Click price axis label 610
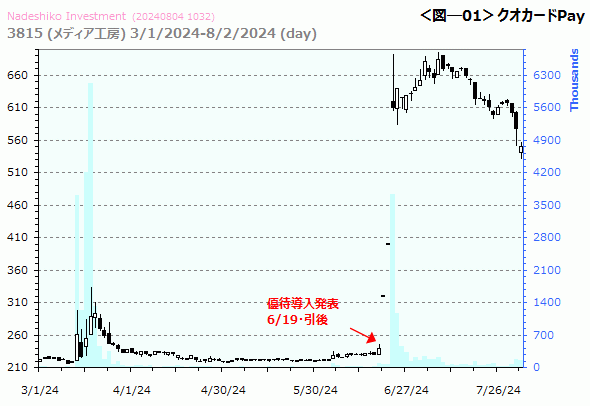The image size is (590, 406). (x=17, y=107)
